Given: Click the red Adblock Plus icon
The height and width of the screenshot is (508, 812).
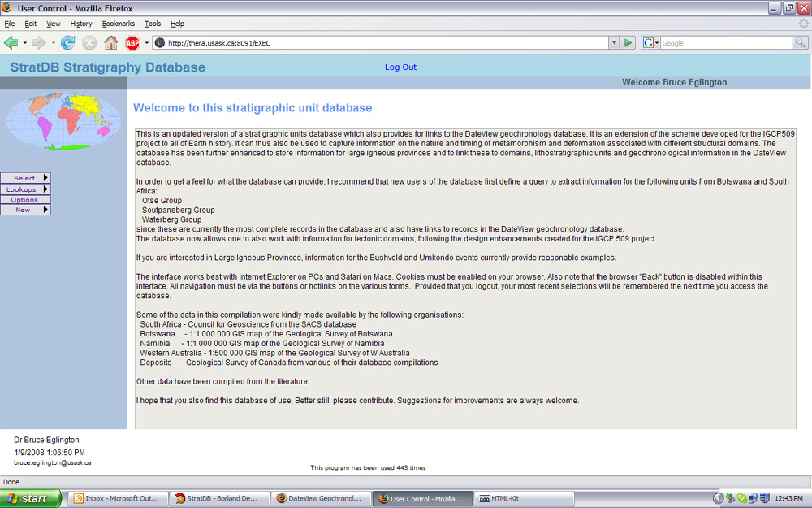Looking at the screenshot, I should point(132,43).
